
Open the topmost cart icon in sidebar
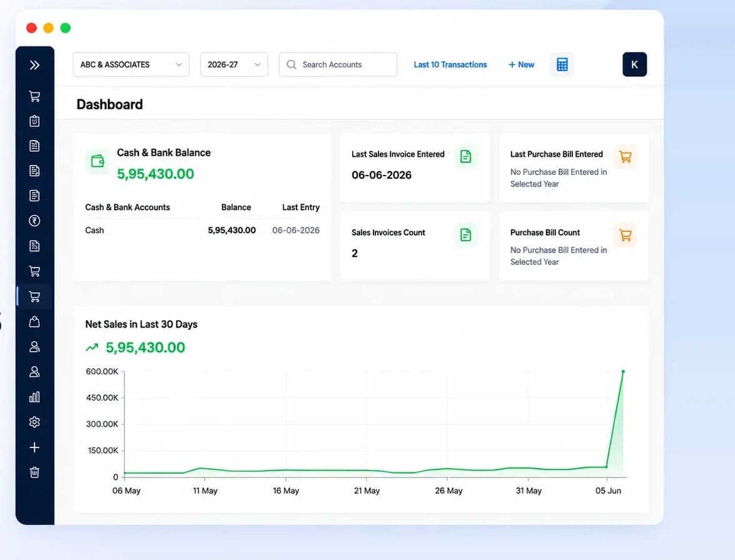(34, 96)
